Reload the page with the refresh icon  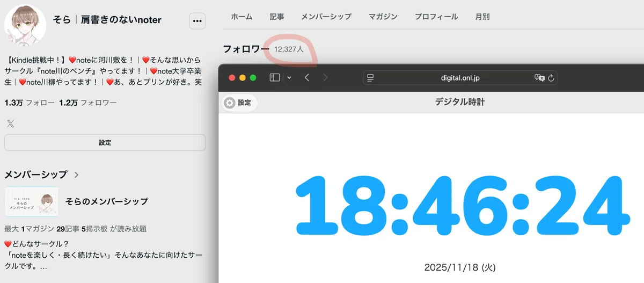[x=551, y=78]
